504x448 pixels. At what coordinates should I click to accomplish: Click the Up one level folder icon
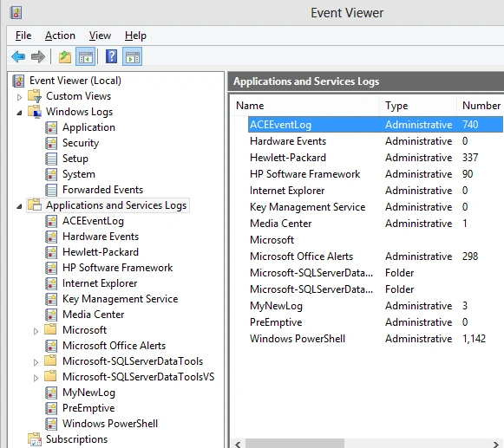tap(65, 57)
